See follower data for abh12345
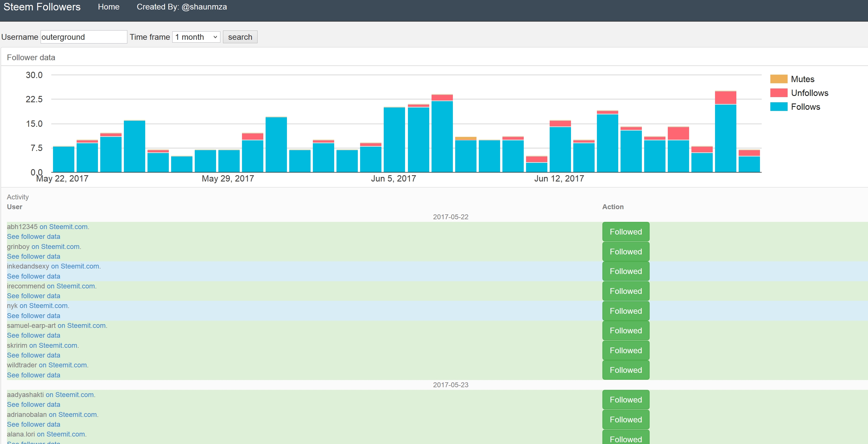 [33, 236]
